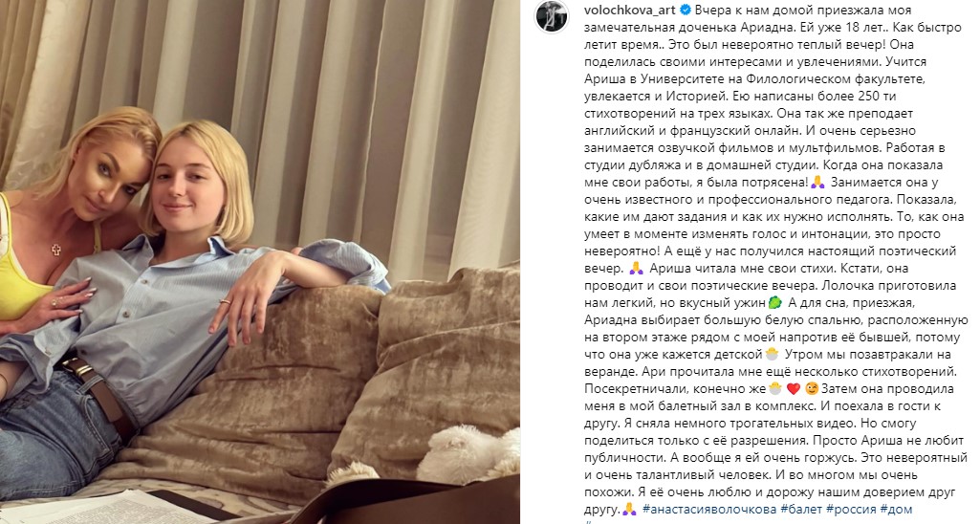Open the volochkova_art profile avatar

pos(552,16)
